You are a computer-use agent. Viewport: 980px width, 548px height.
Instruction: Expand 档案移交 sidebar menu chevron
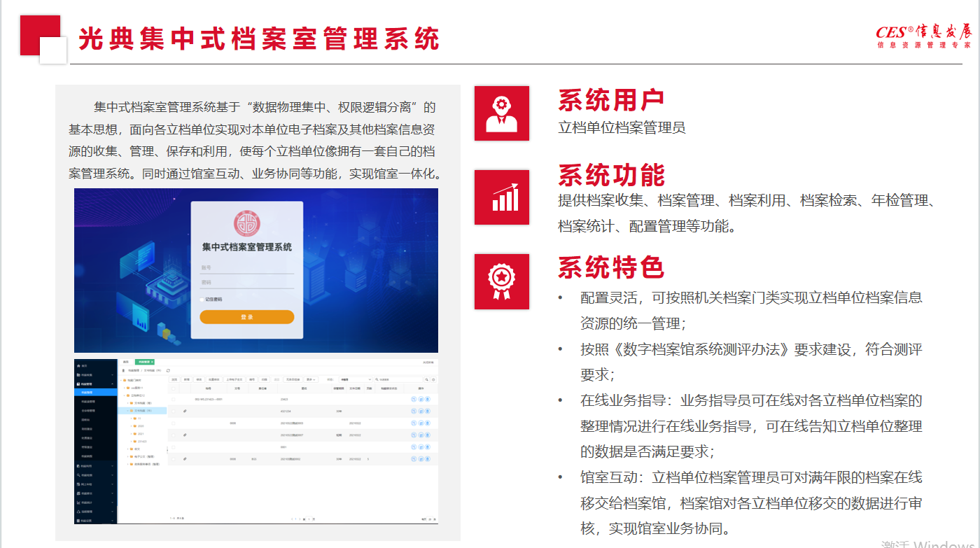[x=113, y=493]
